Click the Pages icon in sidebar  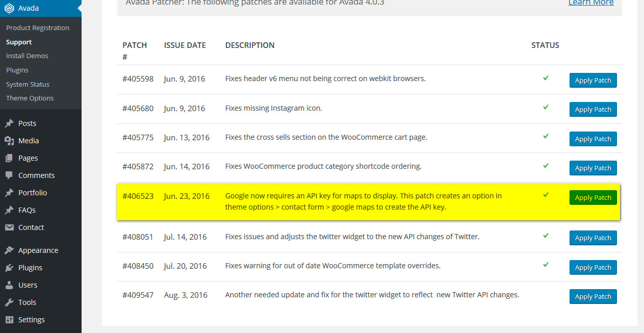click(9, 158)
